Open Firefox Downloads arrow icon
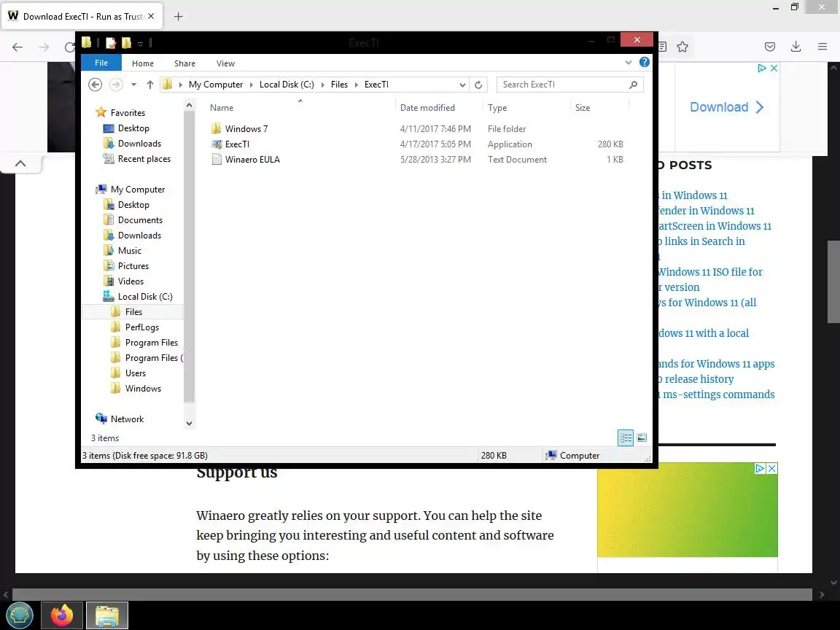 [x=796, y=47]
